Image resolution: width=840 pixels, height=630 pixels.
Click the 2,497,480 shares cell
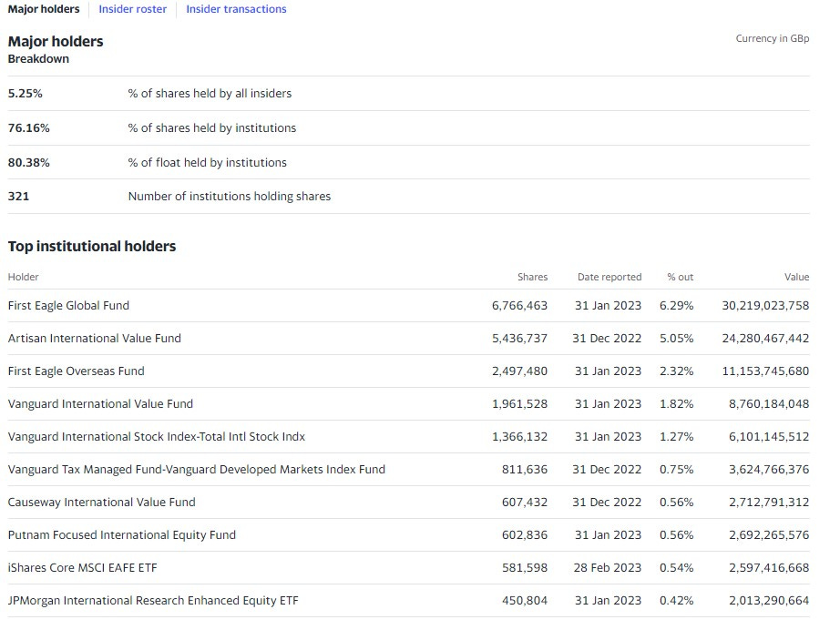[519, 371]
